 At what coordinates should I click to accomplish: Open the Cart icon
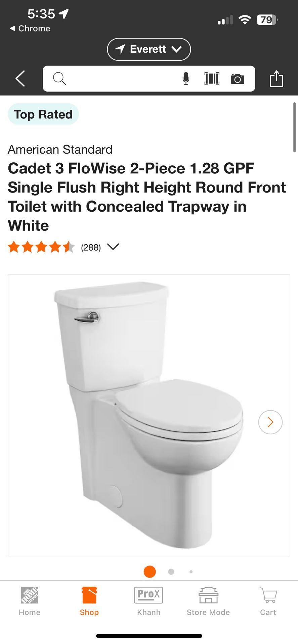click(x=268, y=602)
